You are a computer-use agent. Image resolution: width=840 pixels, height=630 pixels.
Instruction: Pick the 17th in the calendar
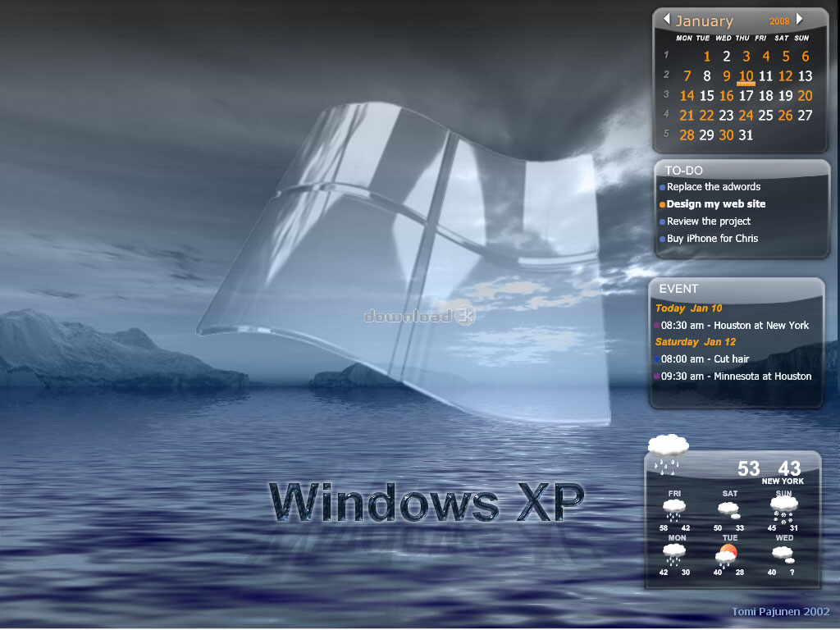point(746,96)
